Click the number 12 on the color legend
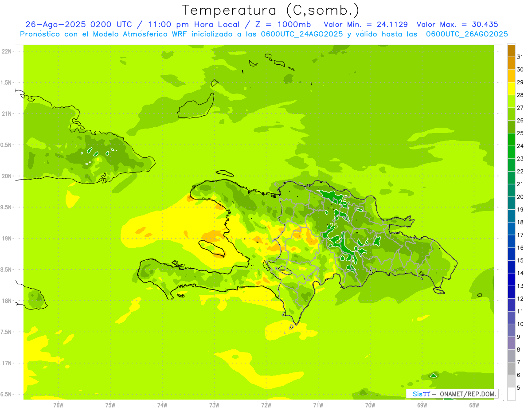The image size is (532, 411). pos(520,299)
